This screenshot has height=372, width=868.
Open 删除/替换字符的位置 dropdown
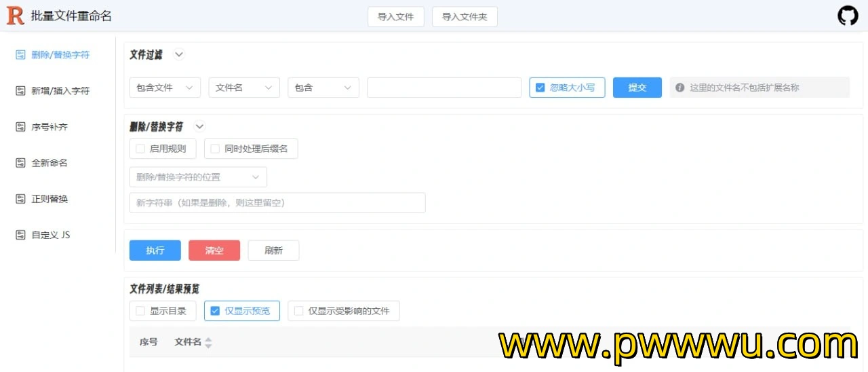click(x=198, y=177)
